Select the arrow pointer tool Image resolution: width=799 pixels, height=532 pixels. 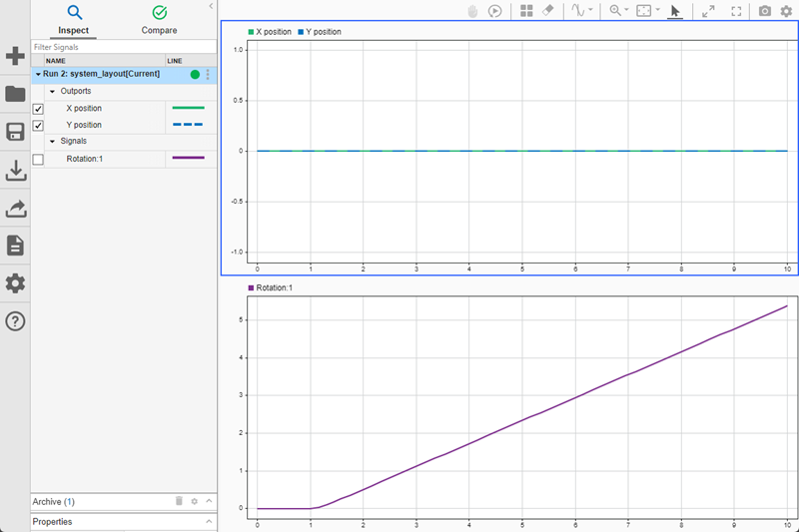[675, 11]
